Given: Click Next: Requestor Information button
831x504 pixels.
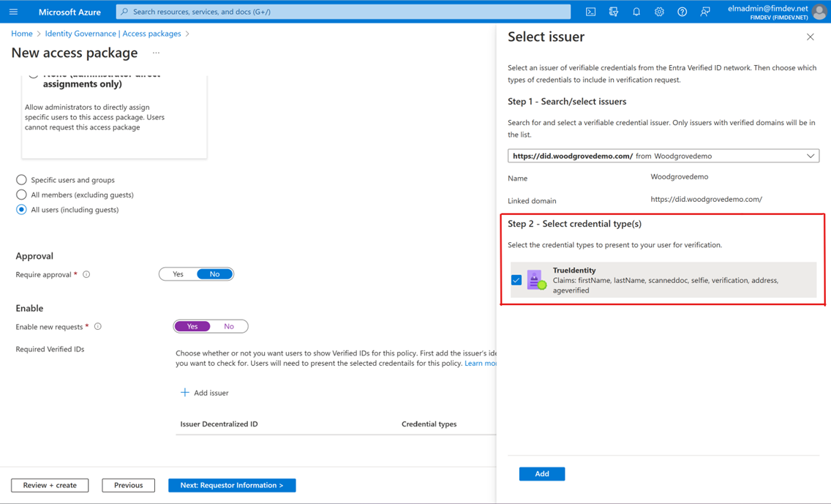Looking at the screenshot, I should (x=232, y=485).
